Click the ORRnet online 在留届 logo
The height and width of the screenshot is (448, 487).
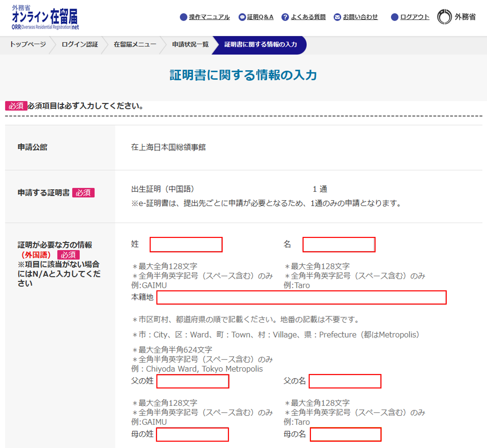click(45, 17)
